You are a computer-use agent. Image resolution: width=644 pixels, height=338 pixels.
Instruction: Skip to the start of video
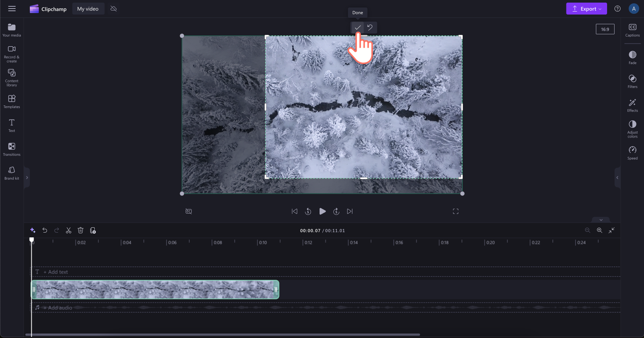(295, 211)
